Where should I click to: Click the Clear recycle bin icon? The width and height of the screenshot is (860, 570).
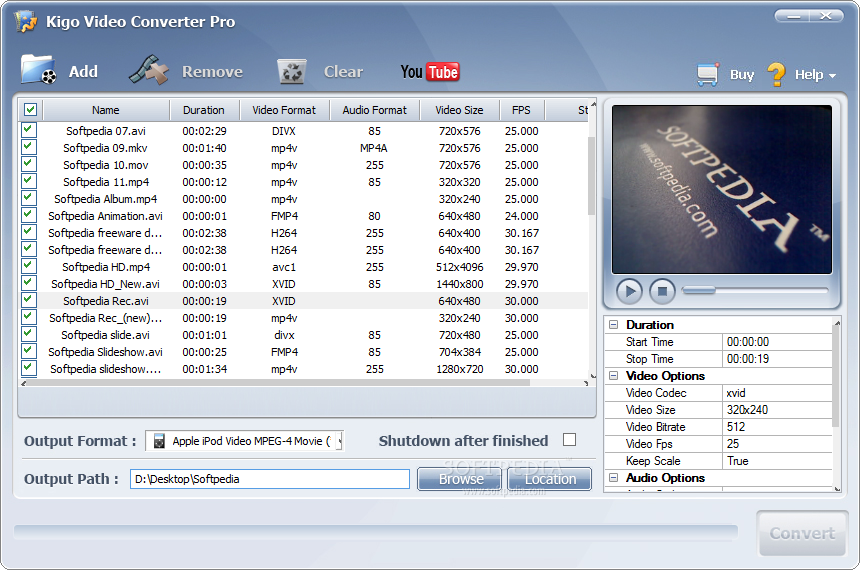click(x=292, y=71)
